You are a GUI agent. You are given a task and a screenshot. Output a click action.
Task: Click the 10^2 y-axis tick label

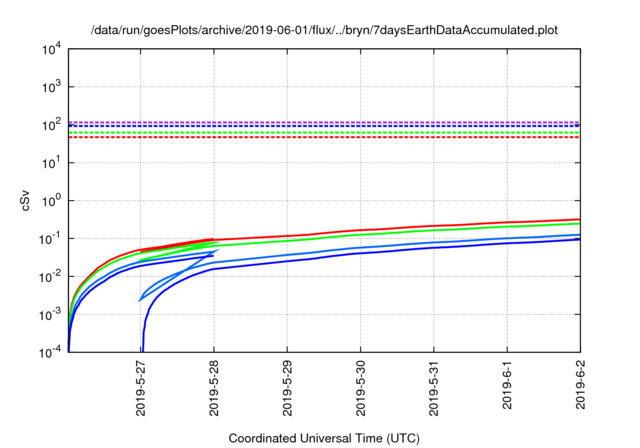pyautogui.click(x=50, y=125)
